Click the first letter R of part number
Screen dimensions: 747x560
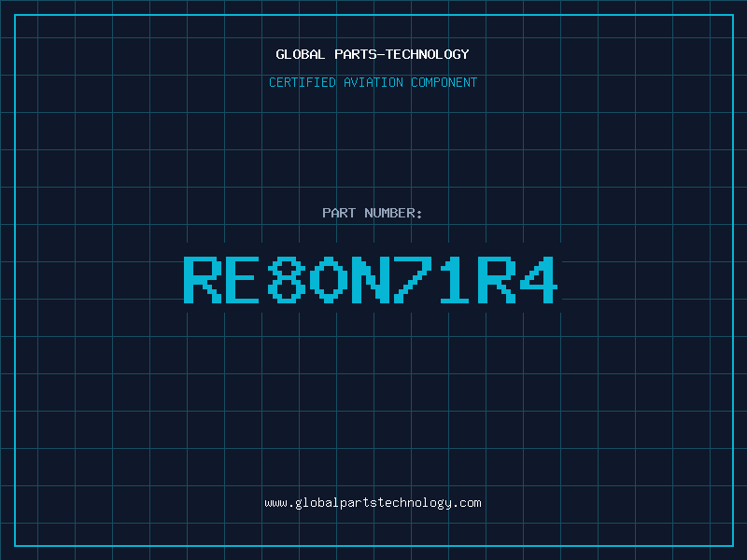tap(203, 279)
